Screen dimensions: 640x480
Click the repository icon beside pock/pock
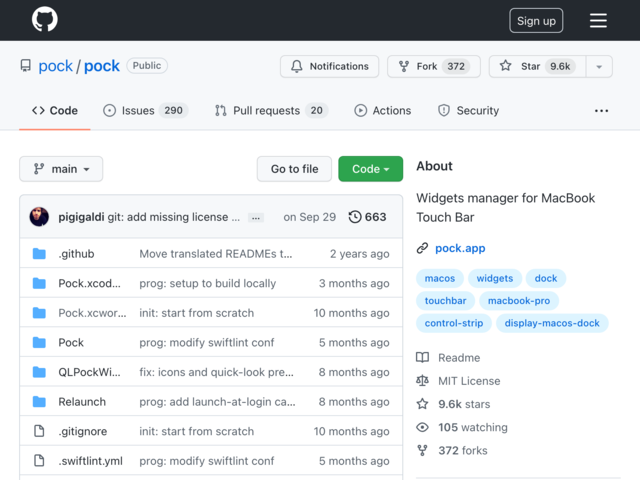point(26,66)
